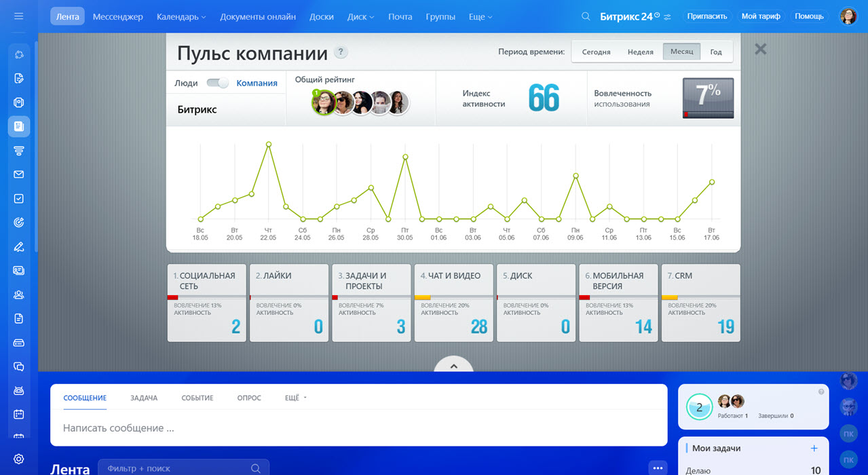Select the Год time period

click(716, 52)
